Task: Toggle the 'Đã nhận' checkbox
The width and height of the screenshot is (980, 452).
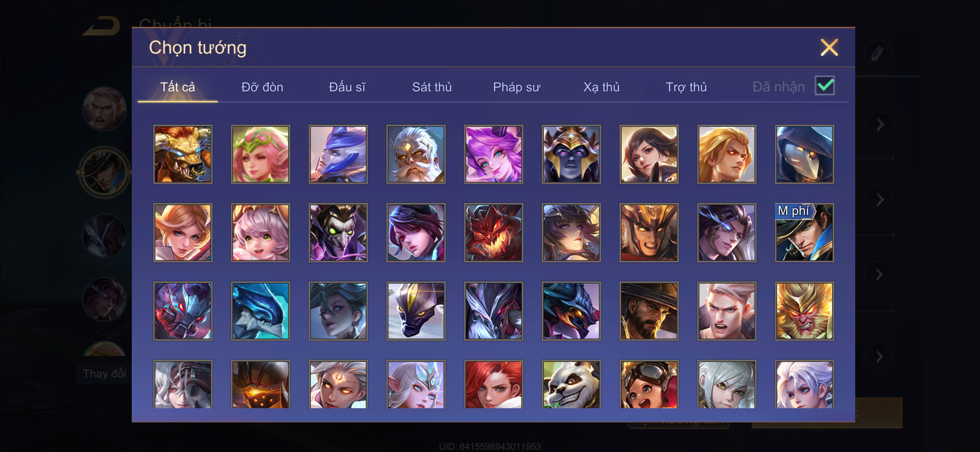Action: (x=824, y=85)
